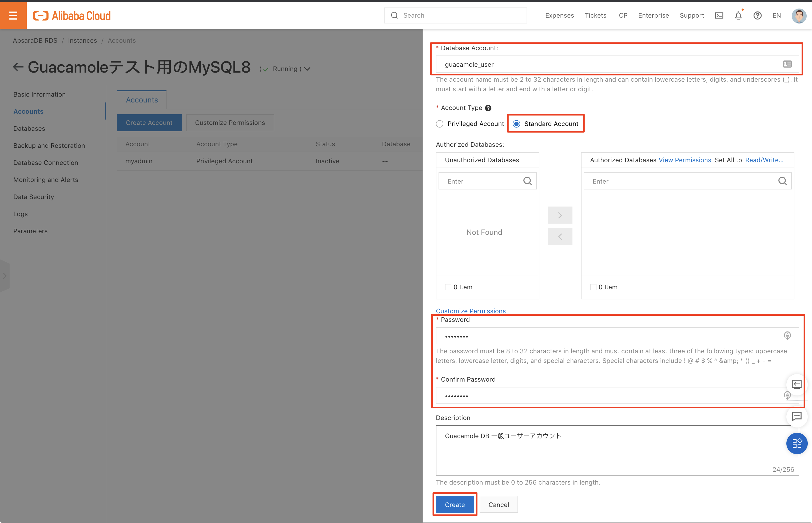Open the hamburger navigation menu

click(x=13, y=16)
